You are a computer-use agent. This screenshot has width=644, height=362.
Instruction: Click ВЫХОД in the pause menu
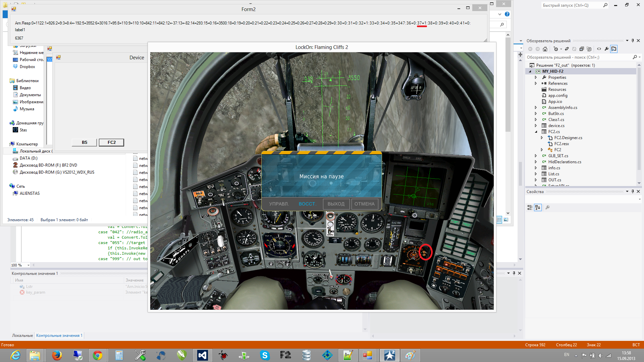(336, 204)
